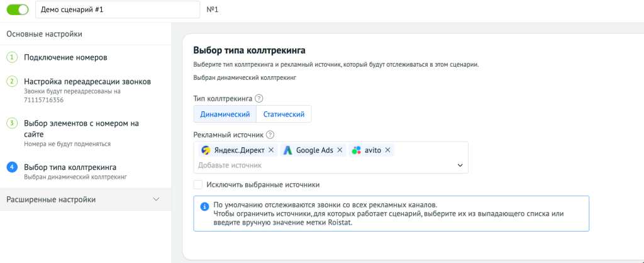This screenshot has width=644, height=263.
Task: Click the Google Ads logo icon
Action: coord(289,150)
